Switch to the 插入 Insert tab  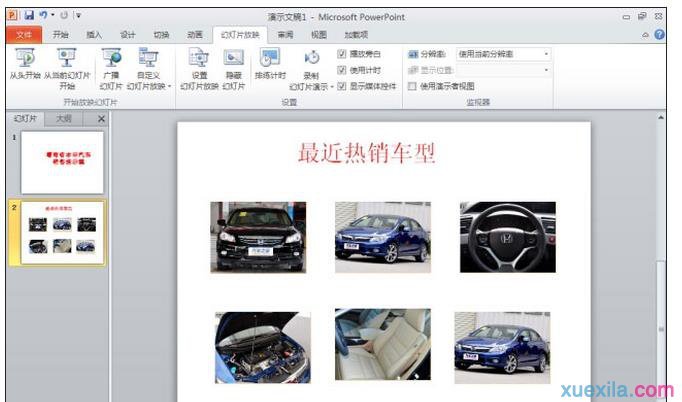click(94, 35)
